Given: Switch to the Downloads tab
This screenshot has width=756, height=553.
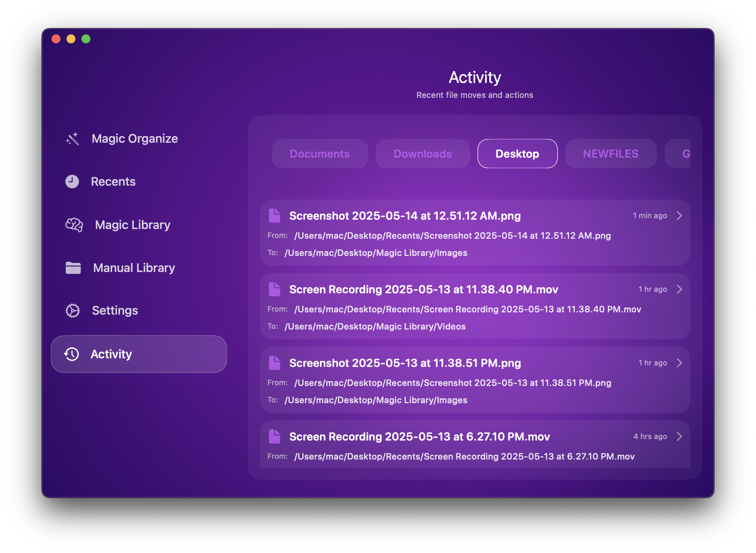Looking at the screenshot, I should click(422, 154).
